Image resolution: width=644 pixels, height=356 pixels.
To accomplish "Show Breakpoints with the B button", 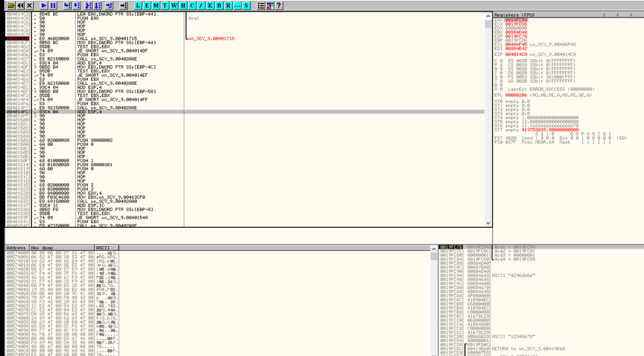I will [219, 5].
